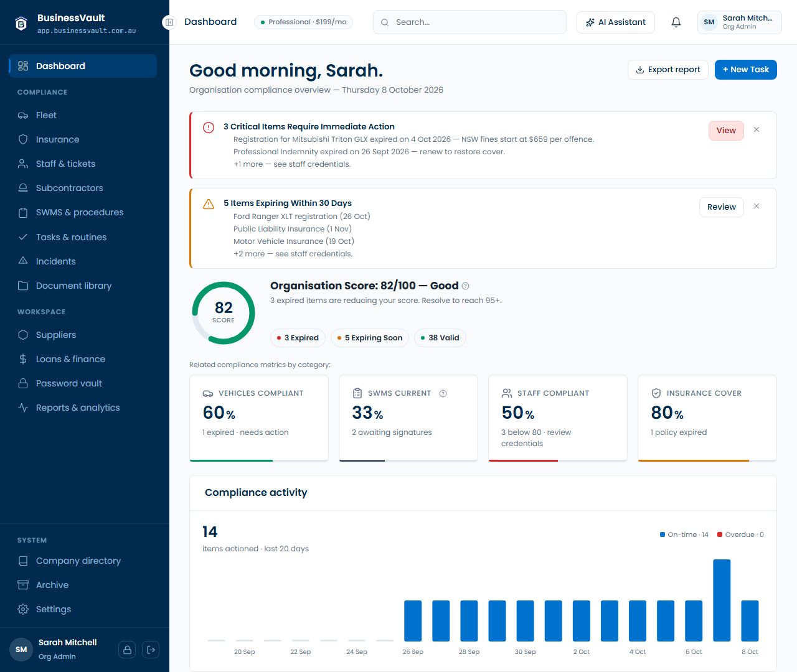The image size is (797, 672).
Task: Click the BusinessVault logo icon
Action: click(21, 24)
